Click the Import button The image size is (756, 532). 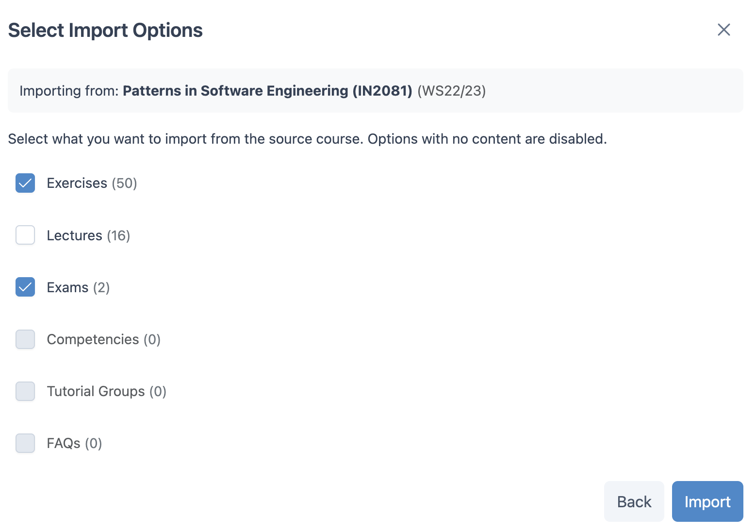[x=707, y=501]
